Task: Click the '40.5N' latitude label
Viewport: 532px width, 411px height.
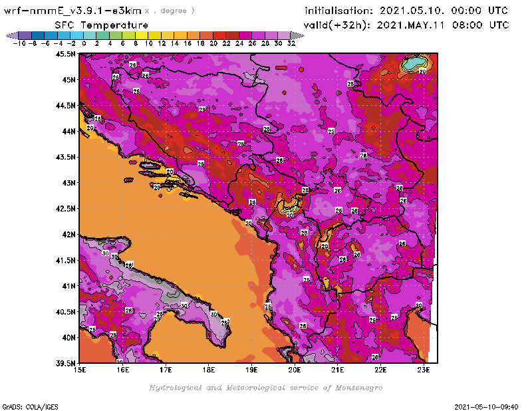Action: tap(65, 311)
